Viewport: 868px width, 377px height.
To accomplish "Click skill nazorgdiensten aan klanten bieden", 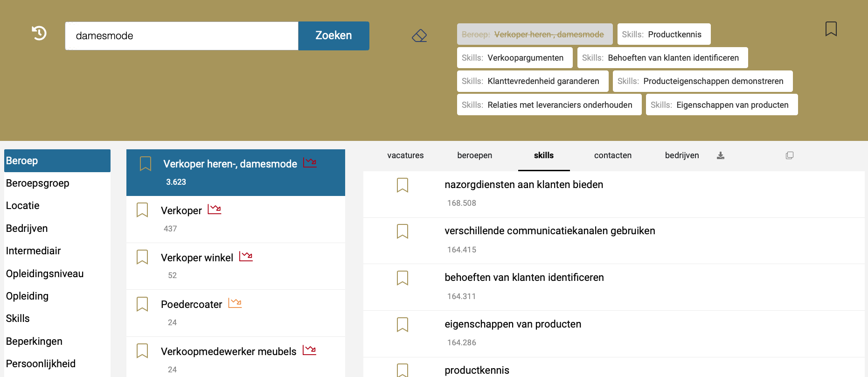I will pos(524,185).
